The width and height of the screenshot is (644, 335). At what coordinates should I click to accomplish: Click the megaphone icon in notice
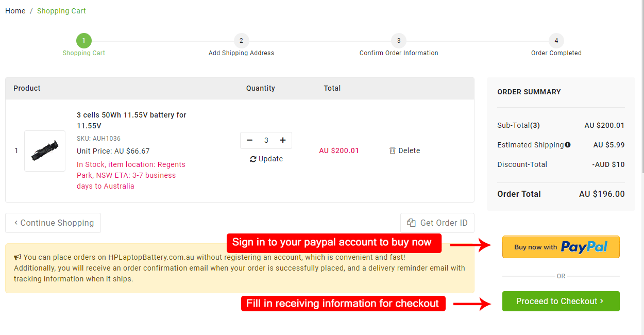point(18,257)
